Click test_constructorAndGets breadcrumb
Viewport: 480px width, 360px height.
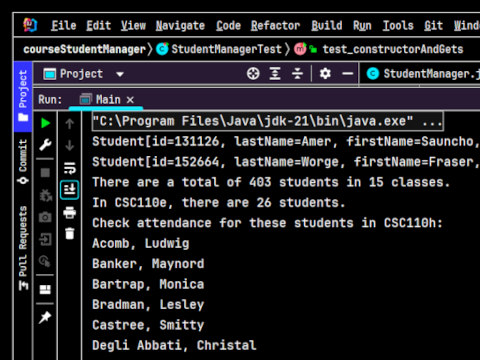click(x=379, y=49)
